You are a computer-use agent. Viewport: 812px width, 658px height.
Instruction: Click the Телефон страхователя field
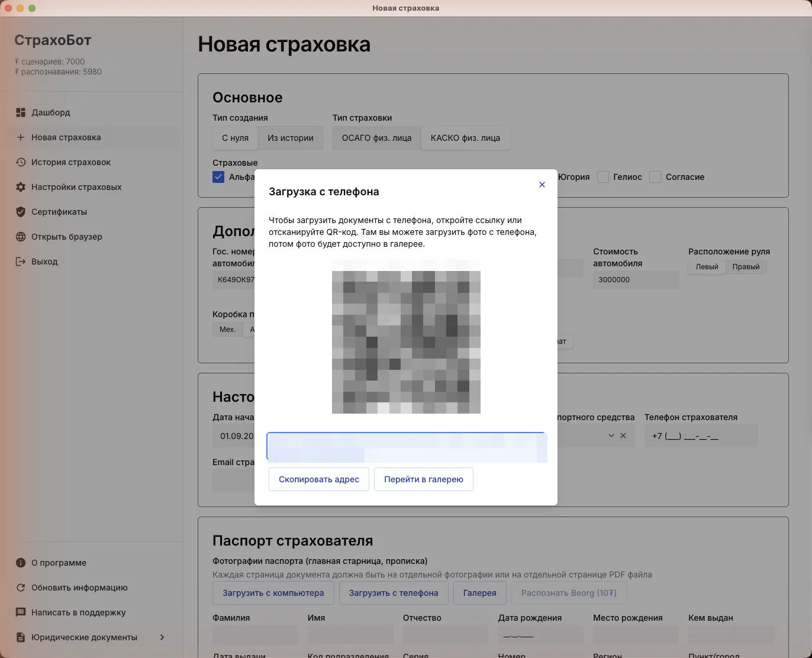(701, 436)
